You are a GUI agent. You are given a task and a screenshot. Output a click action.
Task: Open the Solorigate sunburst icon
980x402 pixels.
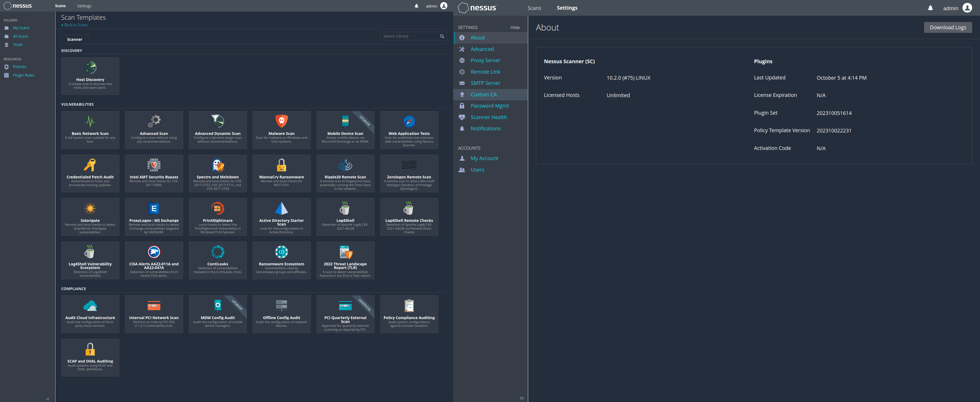(90, 208)
